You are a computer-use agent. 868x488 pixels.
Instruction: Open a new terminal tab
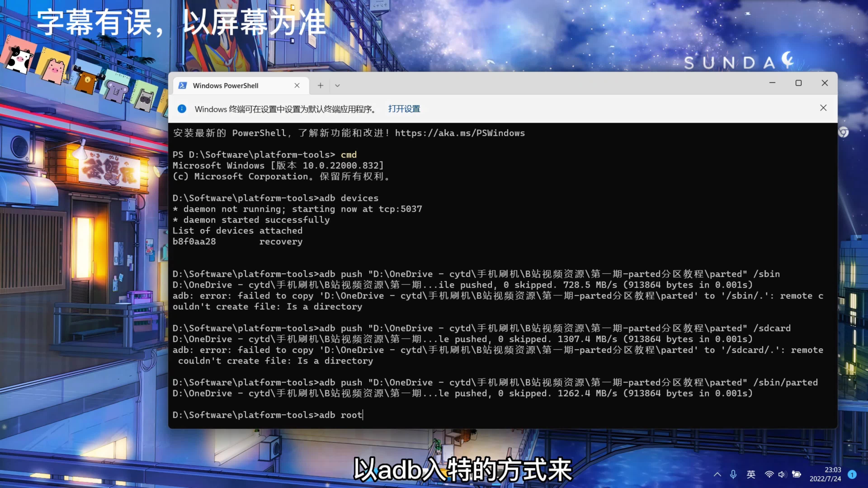321,86
